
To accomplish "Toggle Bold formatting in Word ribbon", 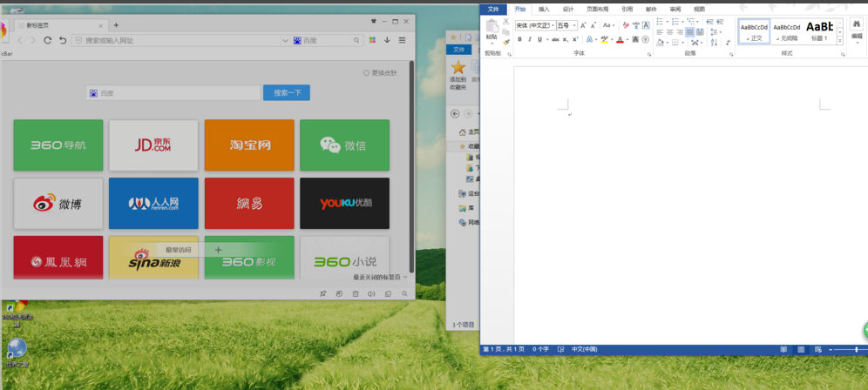I will 519,39.
